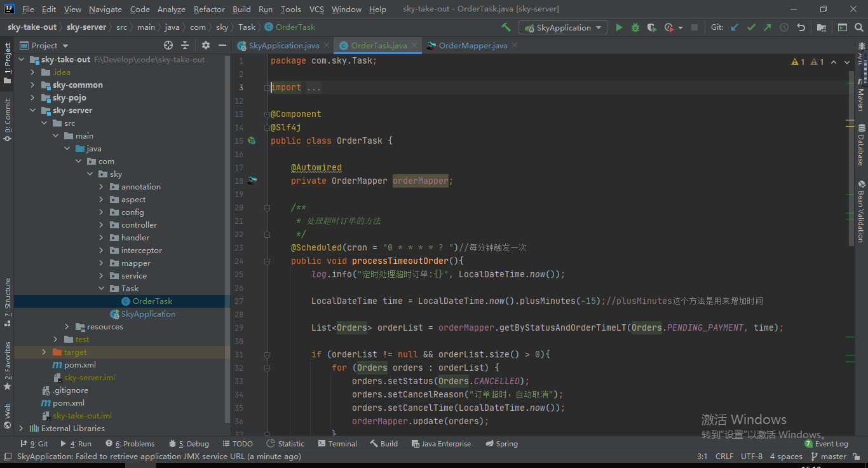The width and height of the screenshot is (868, 468).
Task: Click the green Run button in toolbar
Action: click(619, 27)
